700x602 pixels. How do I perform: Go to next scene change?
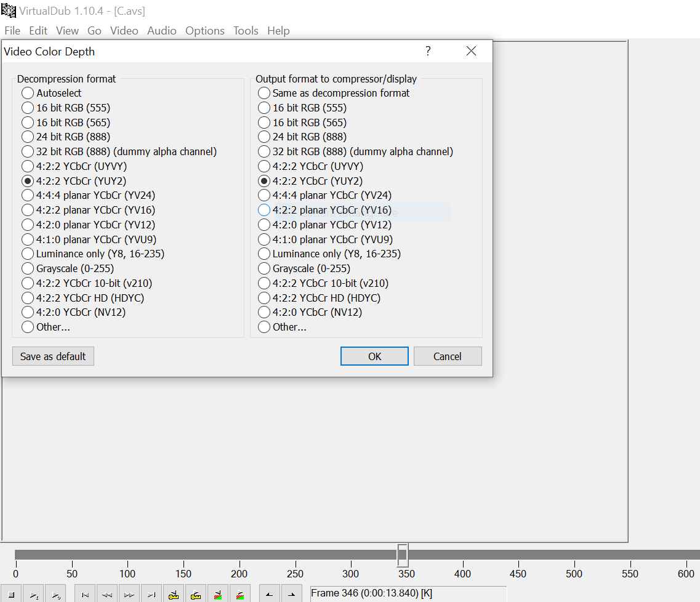[x=239, y=595]
